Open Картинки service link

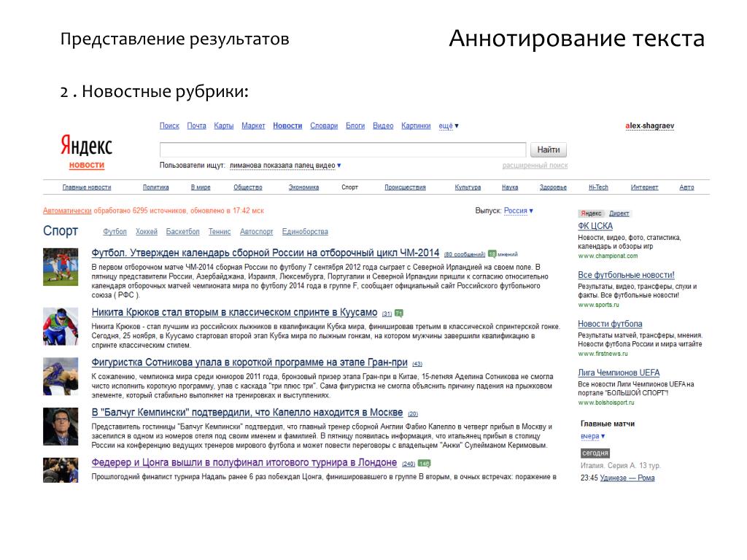(x=416, y=125)
